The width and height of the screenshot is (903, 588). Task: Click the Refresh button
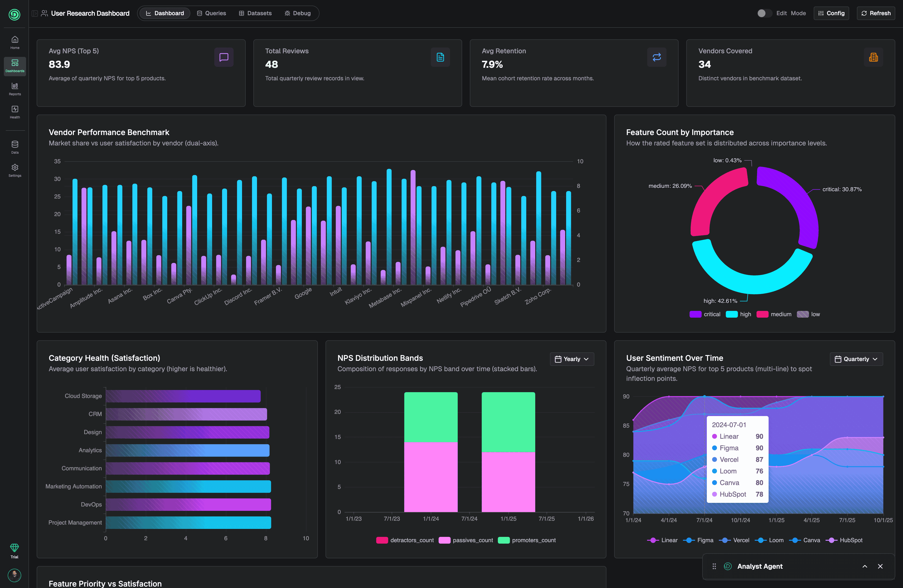click(x=876, y=13)
